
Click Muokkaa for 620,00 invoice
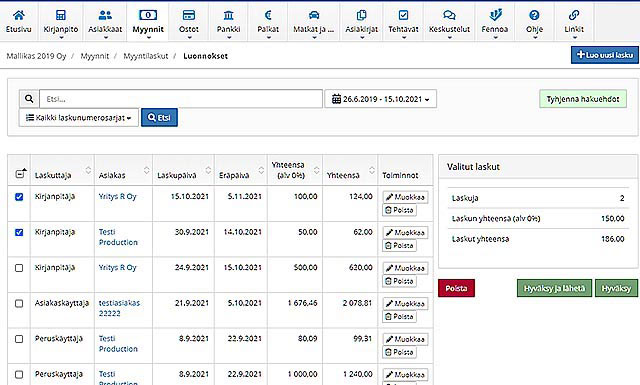[405, 268]
